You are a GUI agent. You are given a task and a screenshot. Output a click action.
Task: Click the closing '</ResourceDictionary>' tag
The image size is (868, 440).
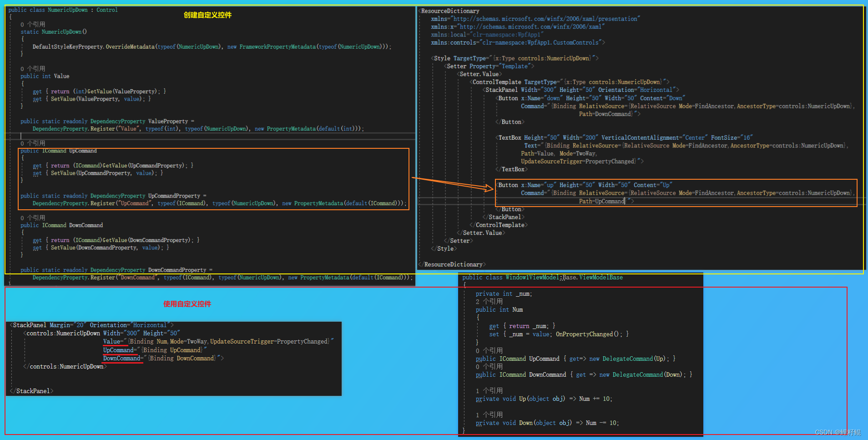[452, 265]
